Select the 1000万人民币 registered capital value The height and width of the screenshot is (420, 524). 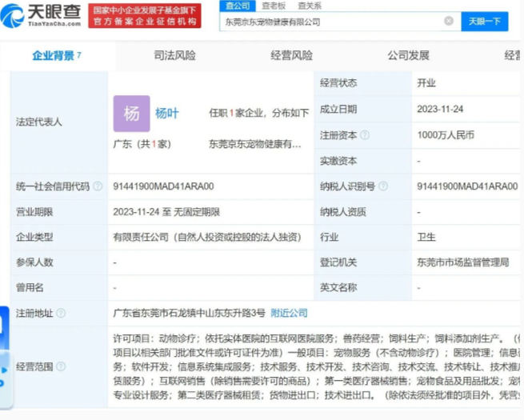tap(446, 135)
